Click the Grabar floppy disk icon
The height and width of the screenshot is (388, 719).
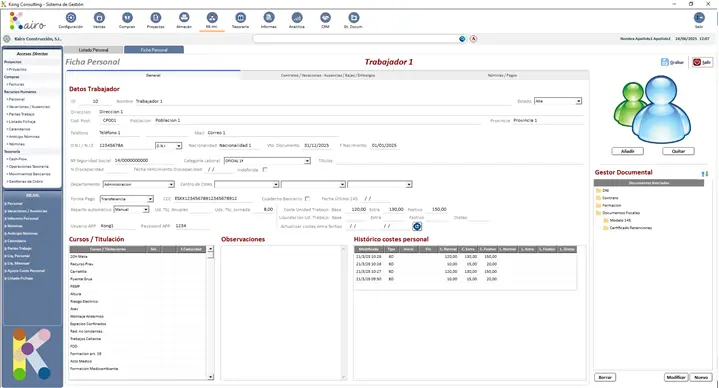(x=664, y=62)
